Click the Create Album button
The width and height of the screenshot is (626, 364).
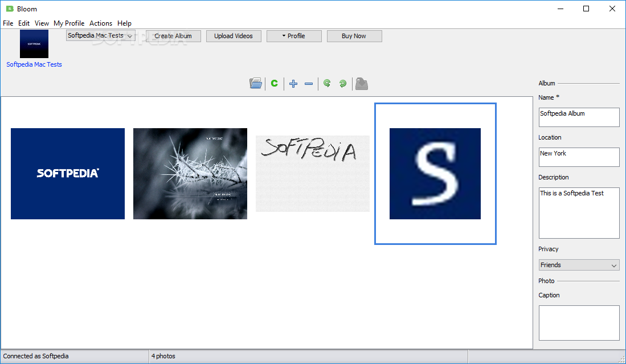pos(173,36)
